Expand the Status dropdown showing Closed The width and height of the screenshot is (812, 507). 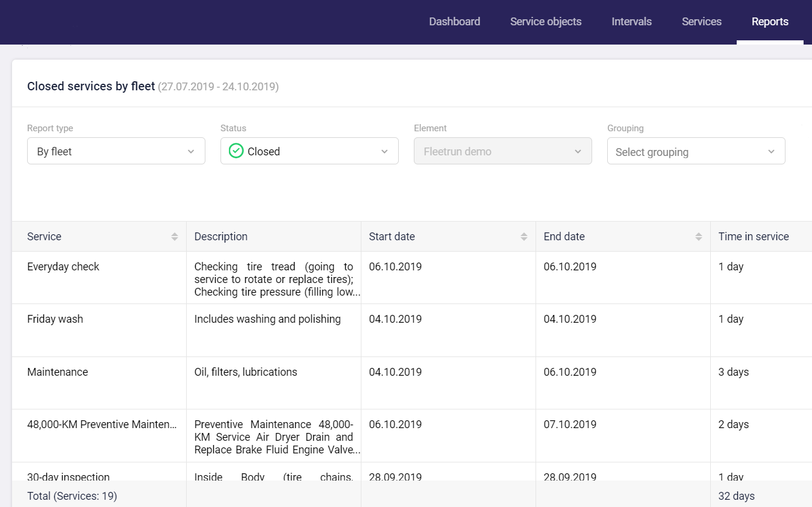(x=309, y=151)
